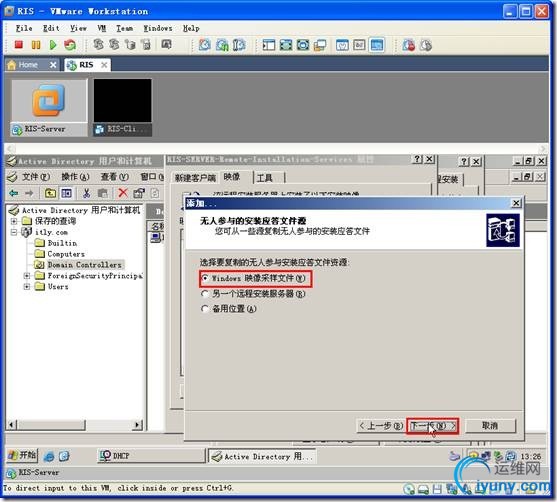557x502 pixels.
Task: Click the Reset VM toolbar icon
Action: [70, 45]
